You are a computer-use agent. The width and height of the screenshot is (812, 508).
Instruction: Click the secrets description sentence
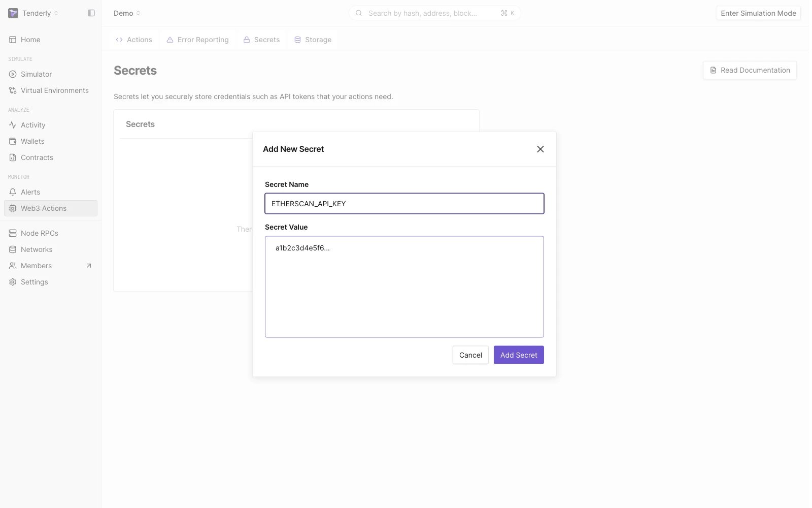253,97
